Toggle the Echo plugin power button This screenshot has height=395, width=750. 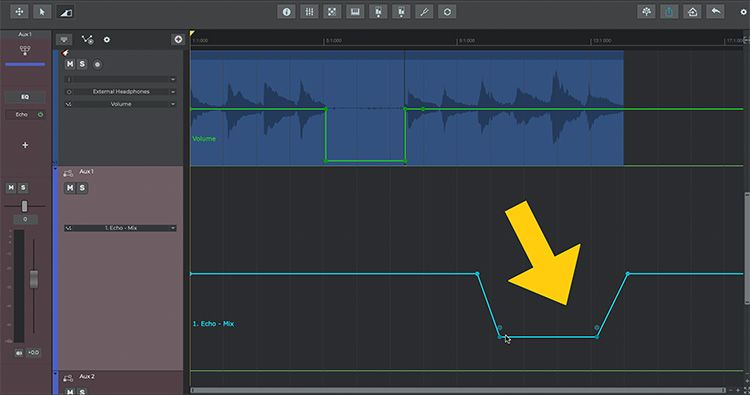(x=40, y=115)
